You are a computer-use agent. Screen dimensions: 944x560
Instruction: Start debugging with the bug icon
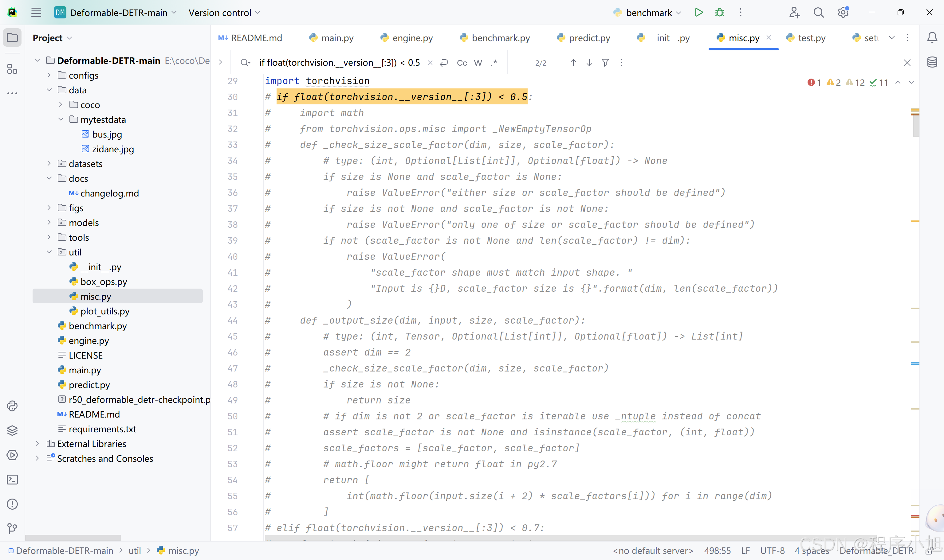[x=719, y=13]
